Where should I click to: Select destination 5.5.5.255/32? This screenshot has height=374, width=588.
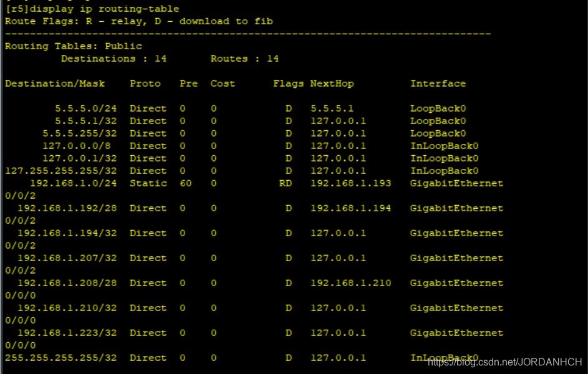click(79, 133)
